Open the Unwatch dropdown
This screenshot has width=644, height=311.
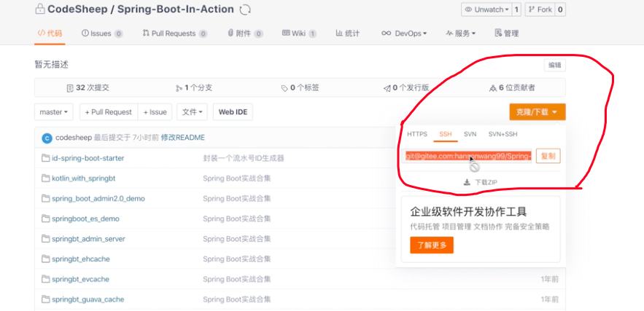click(x=486, y=9)
